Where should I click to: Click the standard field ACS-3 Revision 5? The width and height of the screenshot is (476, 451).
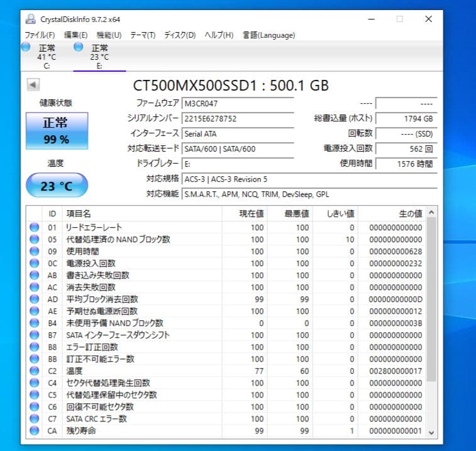click(309, 179)
